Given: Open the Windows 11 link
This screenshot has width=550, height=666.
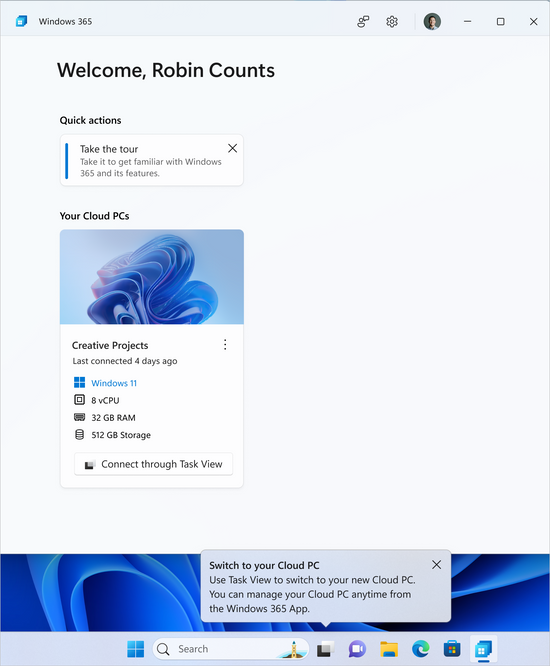Looking at the screenshot, I should (x=114, y=383).
